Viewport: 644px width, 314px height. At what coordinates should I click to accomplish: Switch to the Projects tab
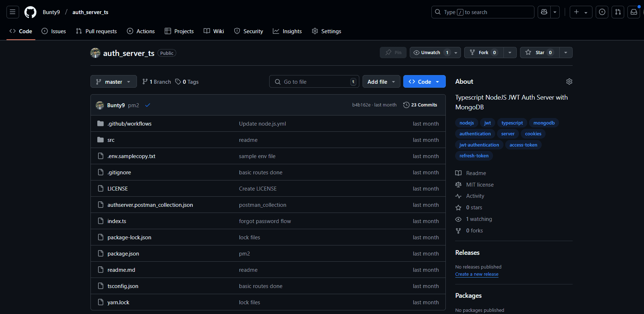[x=179, y=31]
